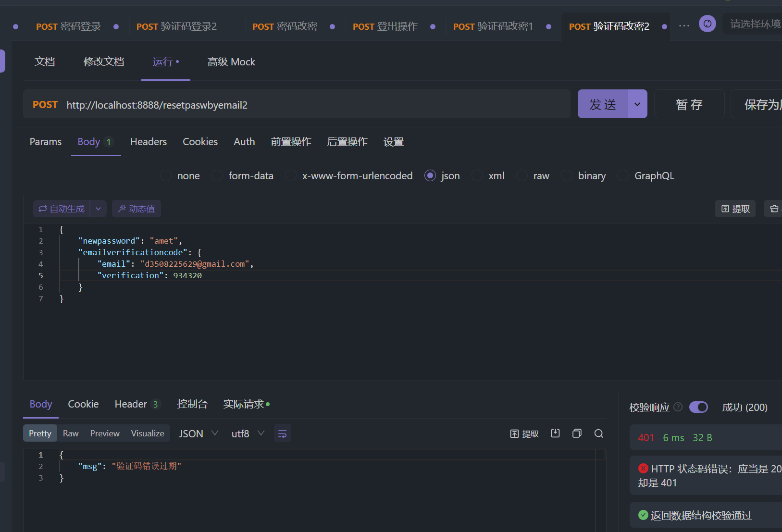
Task: Open the utf8 encoding dropdown
Action: click(x=248, y=433)
